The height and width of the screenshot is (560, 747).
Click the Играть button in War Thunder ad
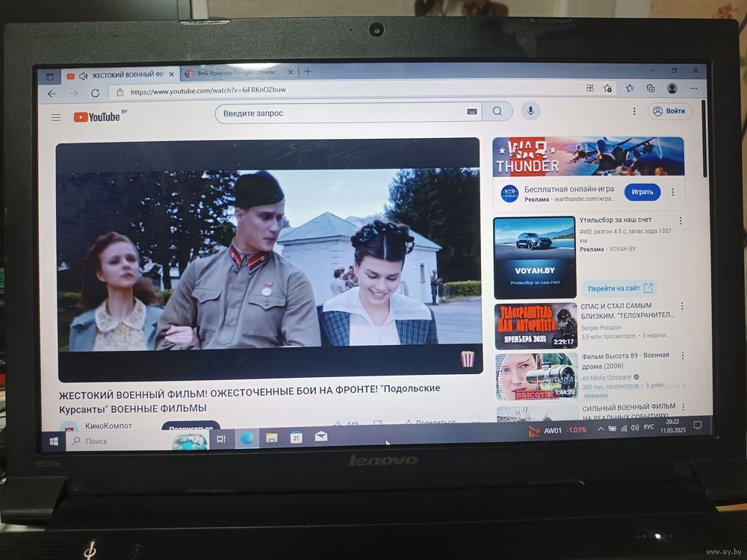[x=642, y=192]
